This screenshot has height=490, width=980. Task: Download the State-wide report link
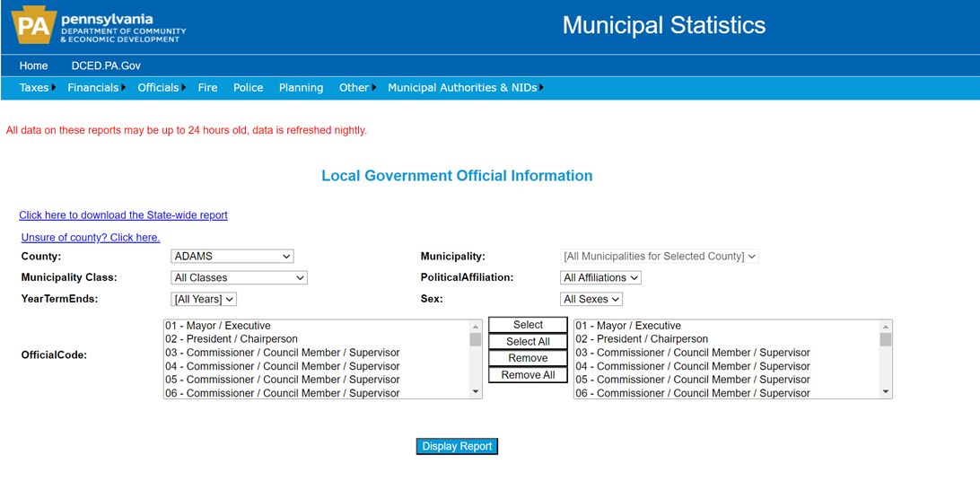123,215
